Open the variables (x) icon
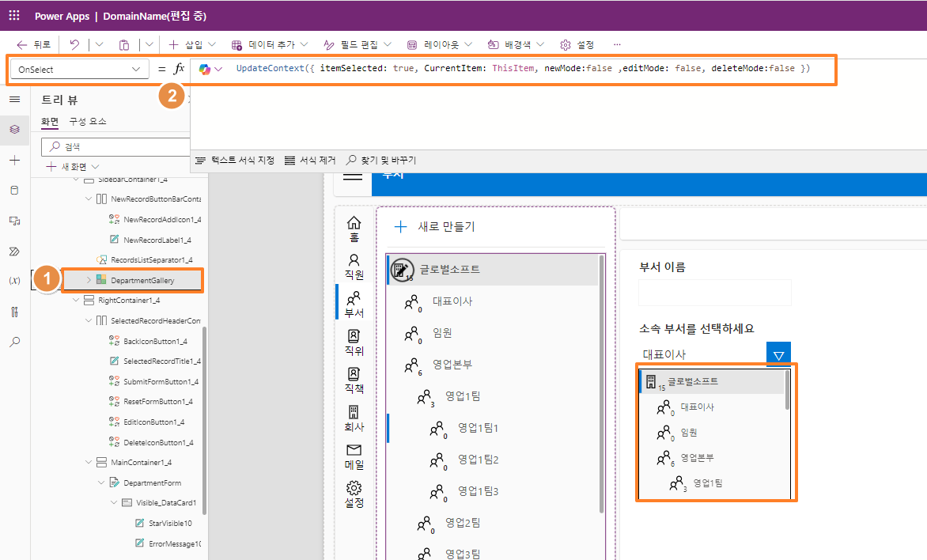 [x=15, y=281]
